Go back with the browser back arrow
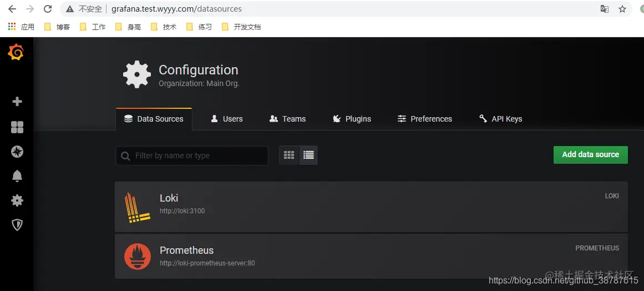Image resolution: width=644 pixels, height=291 pixels. (x=12, y=9)
